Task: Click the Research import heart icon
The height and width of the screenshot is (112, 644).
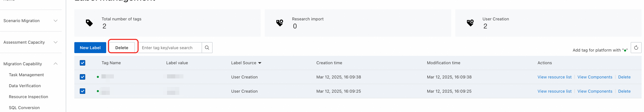Action: [280, 23]
